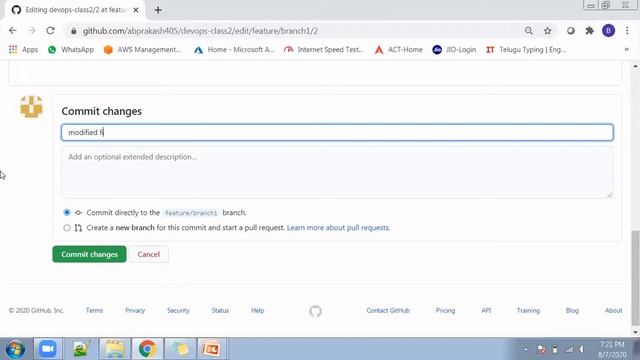
Task: Click the Cancel button
Action: click(x=149, y=254)
